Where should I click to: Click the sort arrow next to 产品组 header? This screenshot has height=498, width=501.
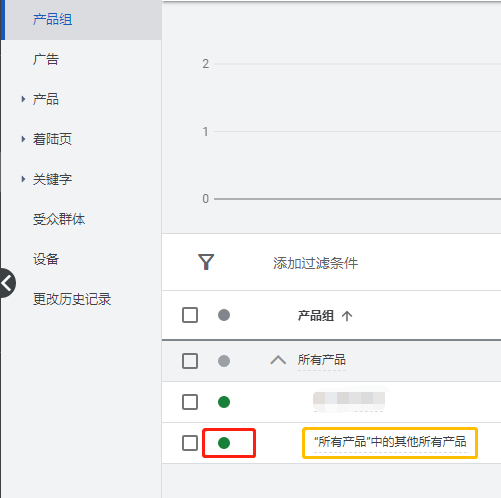347,316
